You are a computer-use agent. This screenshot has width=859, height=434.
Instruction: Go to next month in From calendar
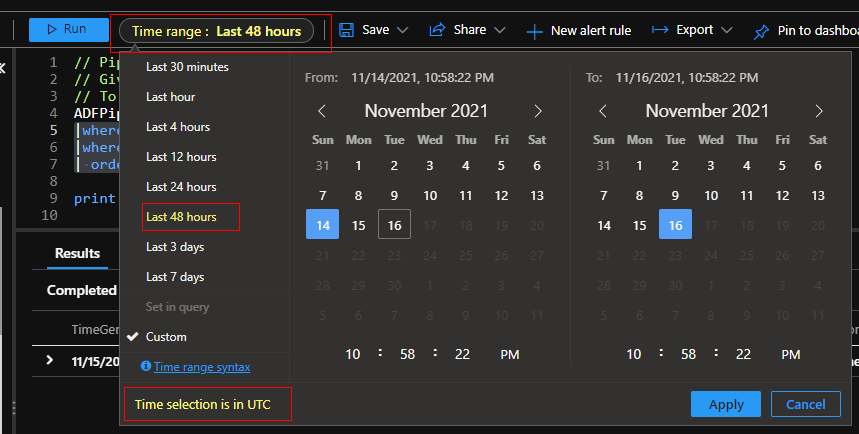[537, 111]
